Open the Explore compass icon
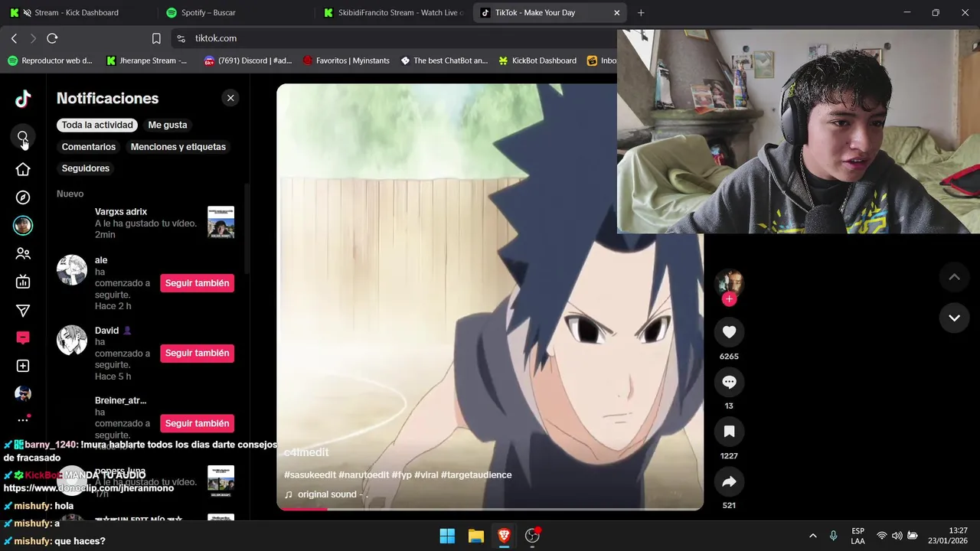The height and width of the screenshot is (551, 980). coord(23,197)
